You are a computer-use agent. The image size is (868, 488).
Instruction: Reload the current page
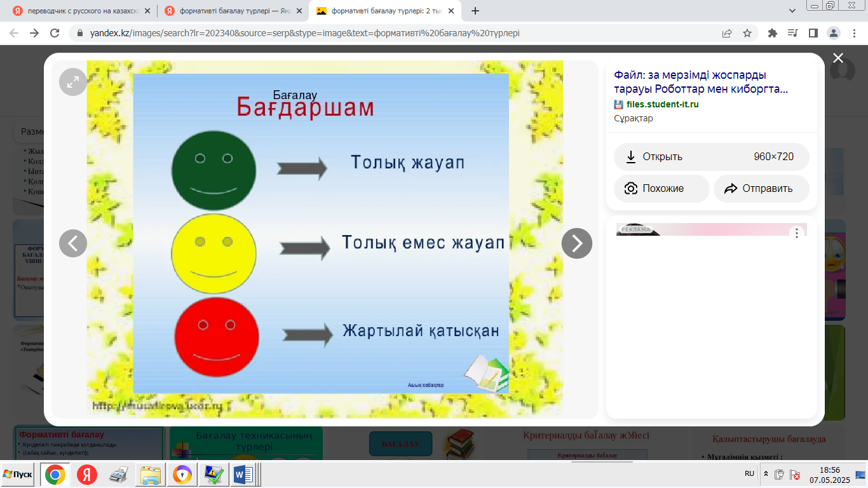click(55, 33)
